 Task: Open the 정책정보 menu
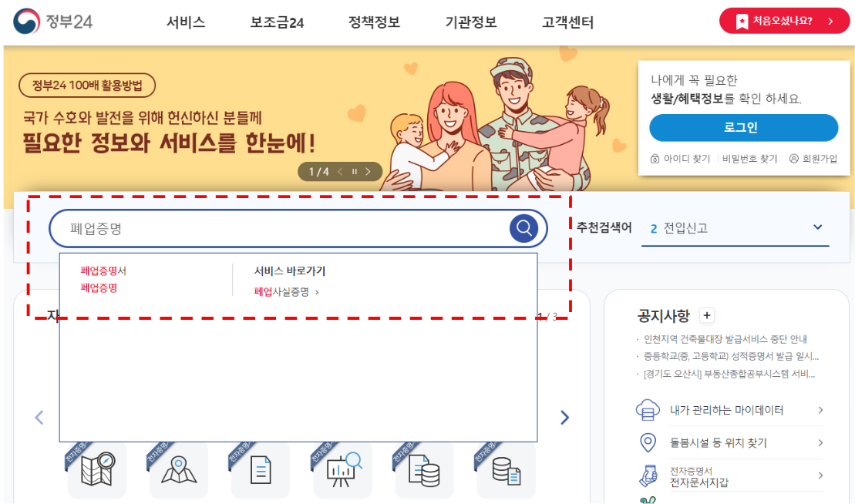tap(374, 22)
